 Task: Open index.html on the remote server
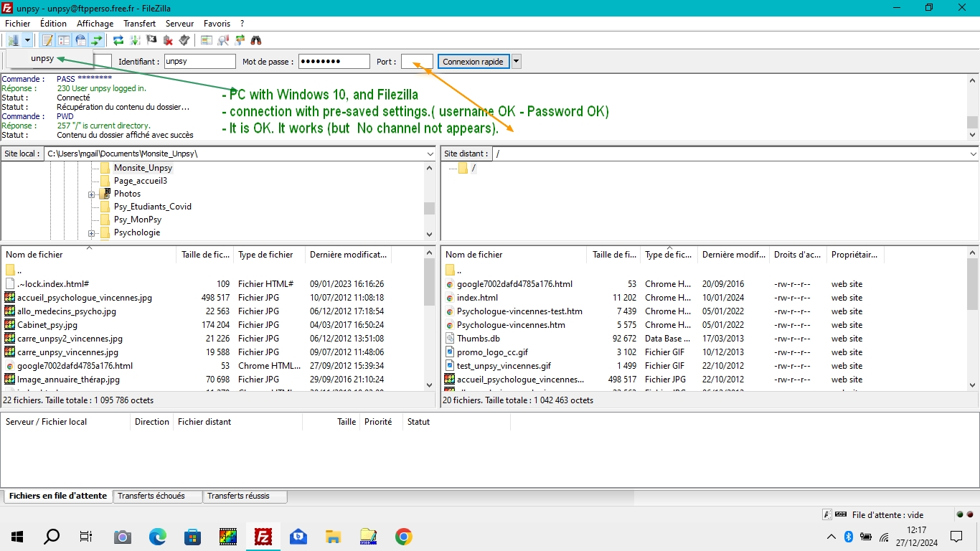(x=477, y=297)
